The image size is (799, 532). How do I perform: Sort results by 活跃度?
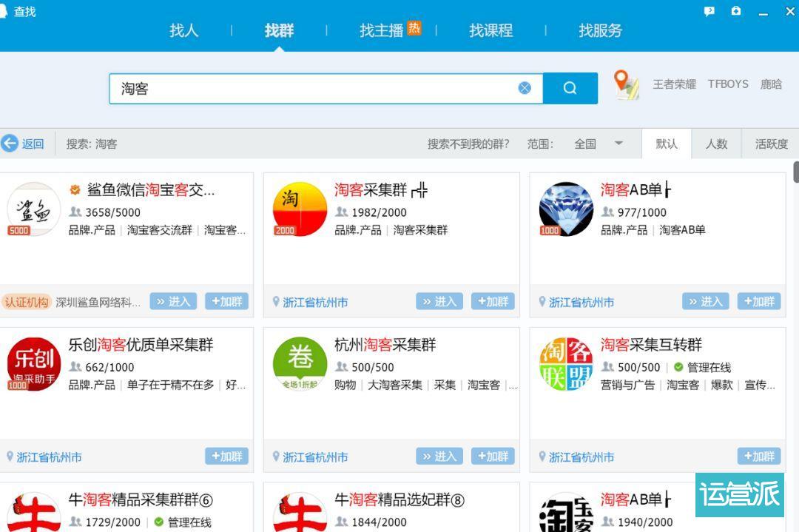[x=771, y=144]
